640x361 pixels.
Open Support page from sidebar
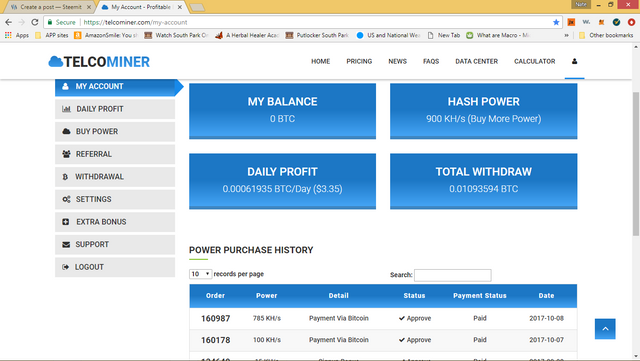click(115, 245)
